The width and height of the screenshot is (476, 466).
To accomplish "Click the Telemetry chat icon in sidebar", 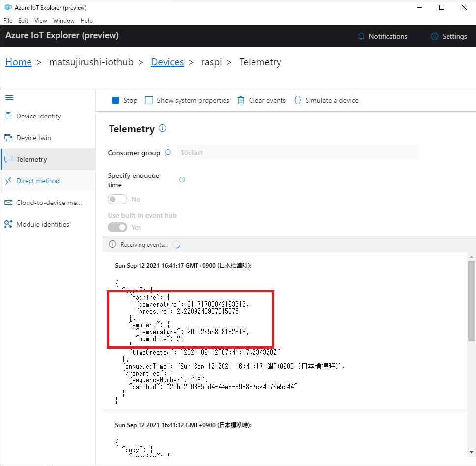I will tap(8, 159).
